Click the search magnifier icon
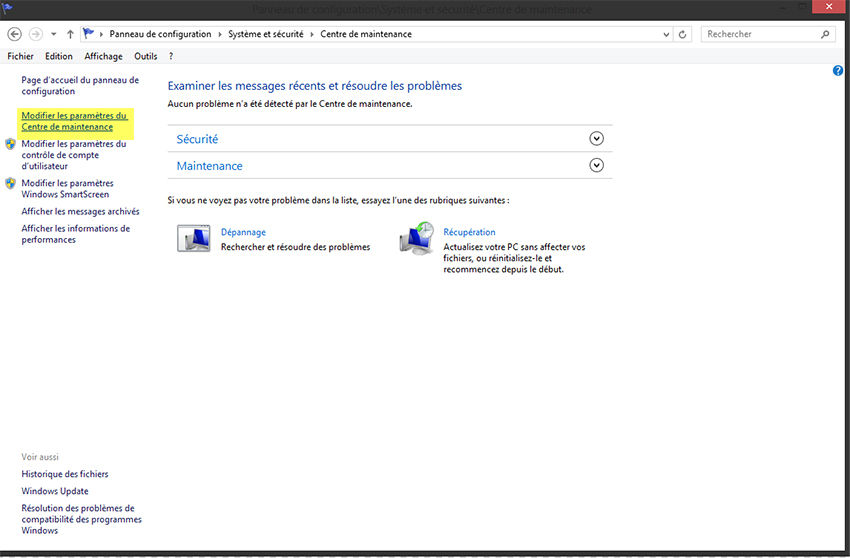 tap(825, 34)
